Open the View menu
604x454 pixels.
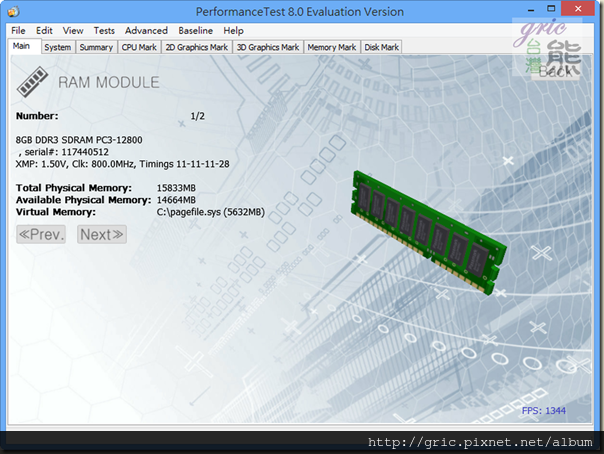click(73, 30)
